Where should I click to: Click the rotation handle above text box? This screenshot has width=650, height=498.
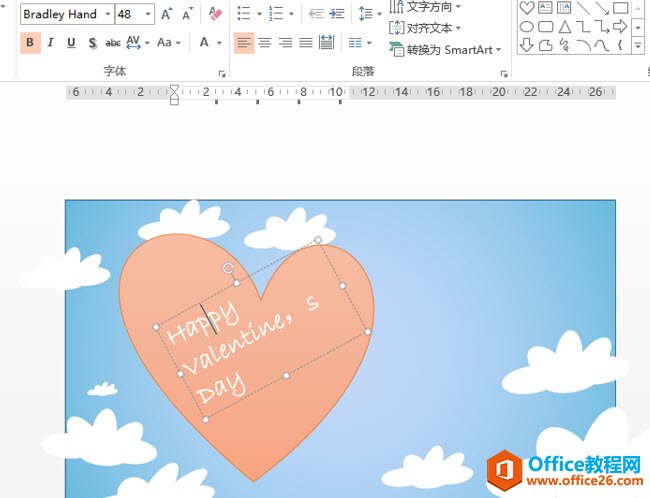228,269
